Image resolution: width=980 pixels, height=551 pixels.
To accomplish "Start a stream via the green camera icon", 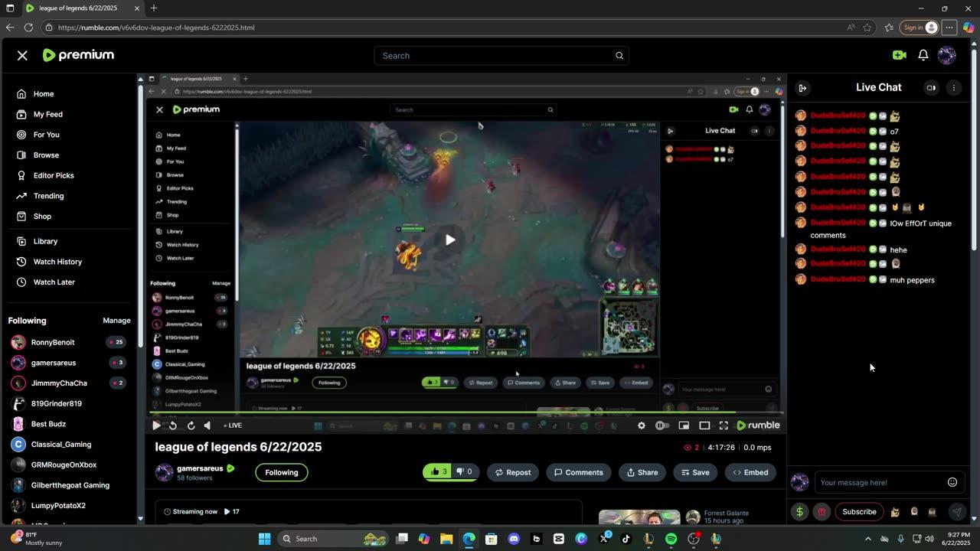I will 900,55.
